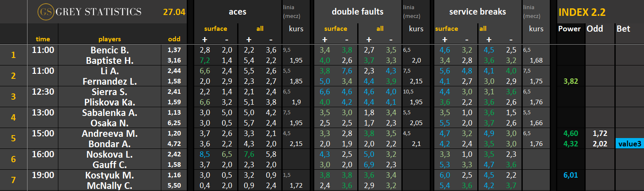The image size is (644, 191).
Task: Click the 19:00 time cell
Action: click(x=43, y=175)
